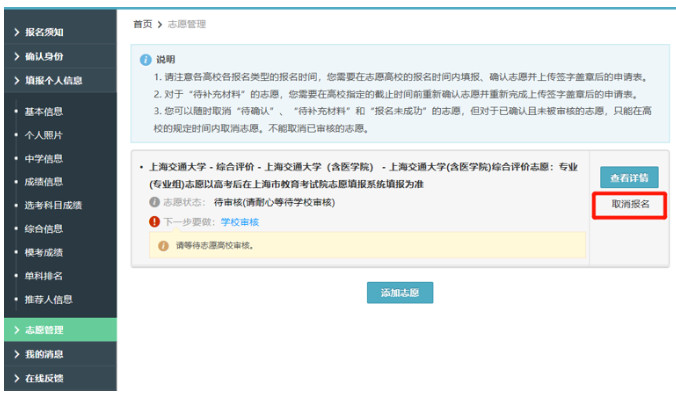
Task: Select 综合信息 in the sidebar
Action: coord(44,228)
